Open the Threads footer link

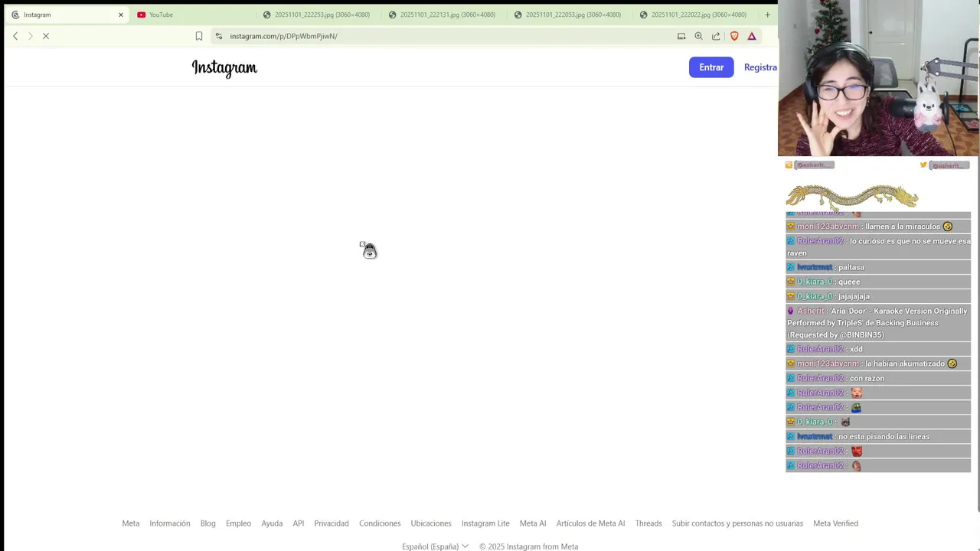click(648, 523)
